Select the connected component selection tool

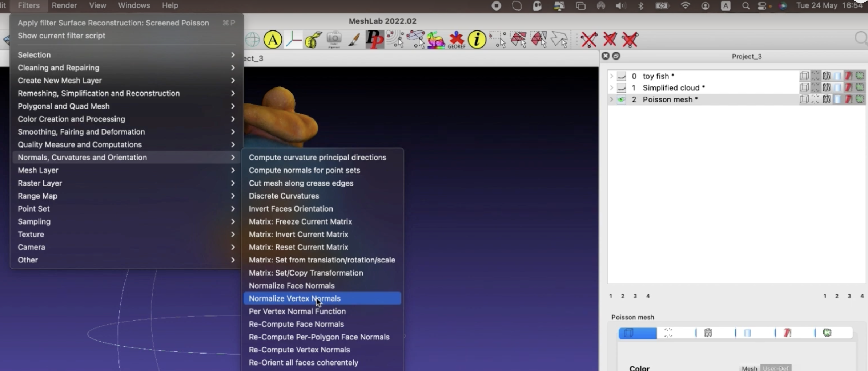pyautogui.click(x=539, y=40)
